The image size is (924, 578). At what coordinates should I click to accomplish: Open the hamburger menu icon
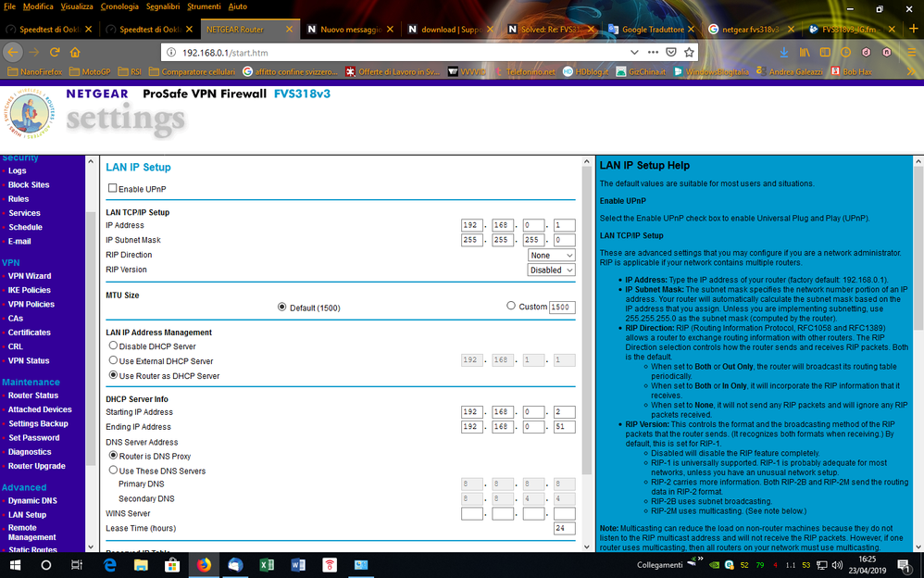(x=911, y=54)
